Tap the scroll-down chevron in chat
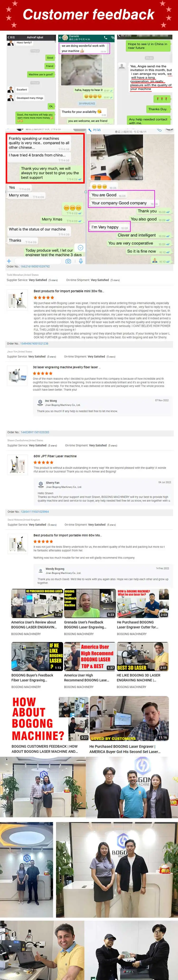Screen dimensions: 178x980 click(80, 248)
